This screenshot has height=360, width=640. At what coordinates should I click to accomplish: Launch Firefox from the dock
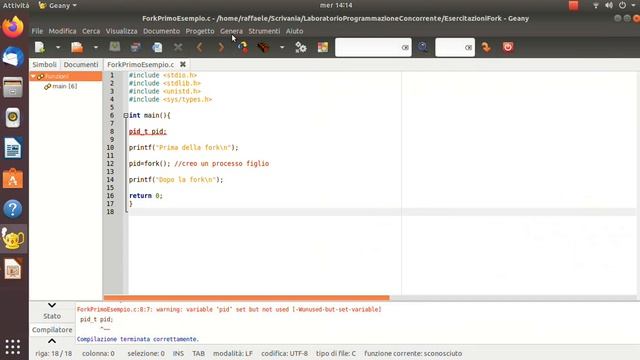13,27
